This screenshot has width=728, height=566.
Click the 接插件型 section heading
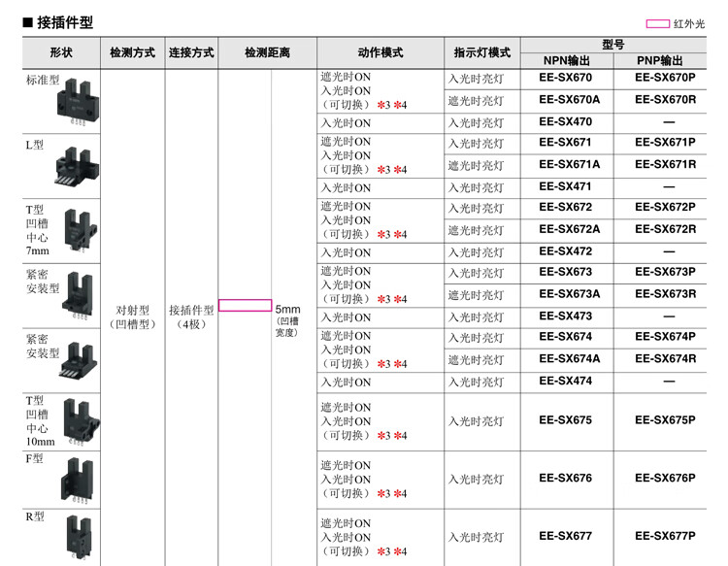pos(65,22)
